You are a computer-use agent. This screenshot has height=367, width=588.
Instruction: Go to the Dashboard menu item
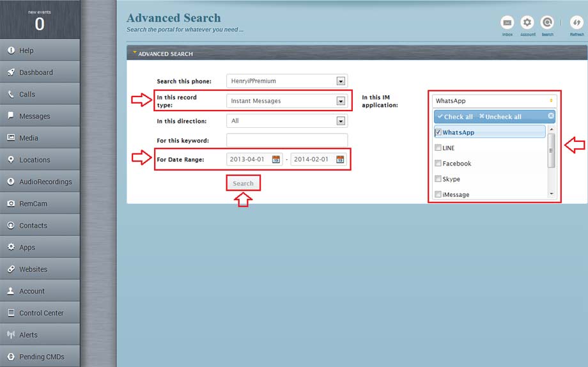[x=40, y=72]
